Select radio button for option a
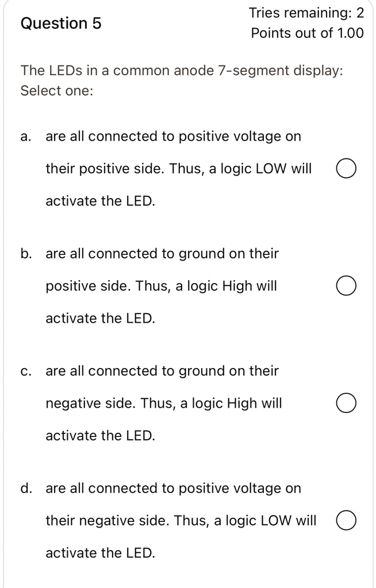The width and height of the screenshot is (376, 588). (346, 168)
